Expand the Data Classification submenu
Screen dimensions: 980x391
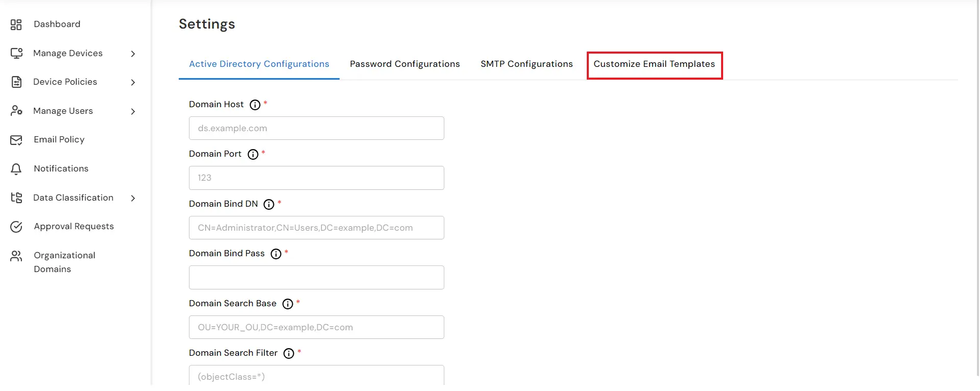tap(133, 198)
